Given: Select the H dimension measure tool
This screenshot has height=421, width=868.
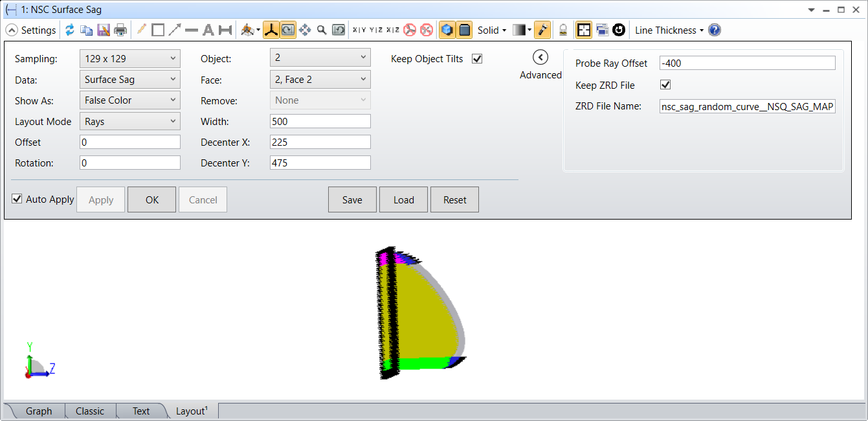Looking at the screenshot, I should (225, 30).
